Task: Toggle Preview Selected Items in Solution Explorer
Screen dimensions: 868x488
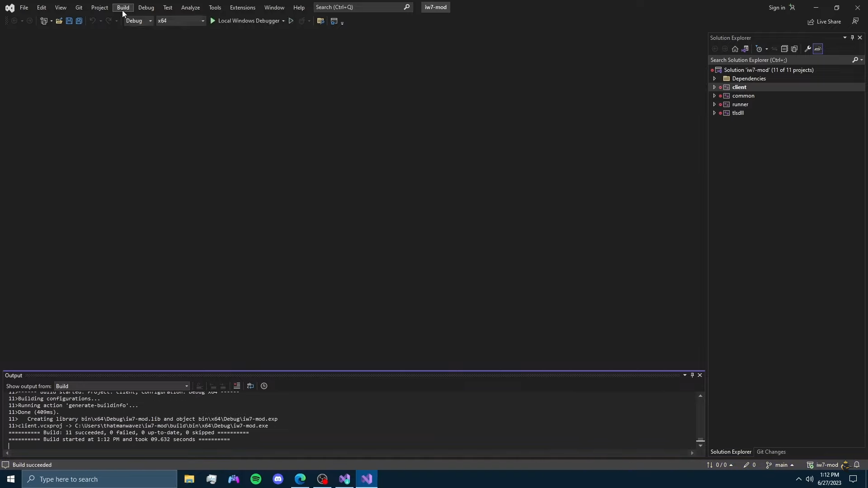Action: pyautogui.click(x=818, y=49)
